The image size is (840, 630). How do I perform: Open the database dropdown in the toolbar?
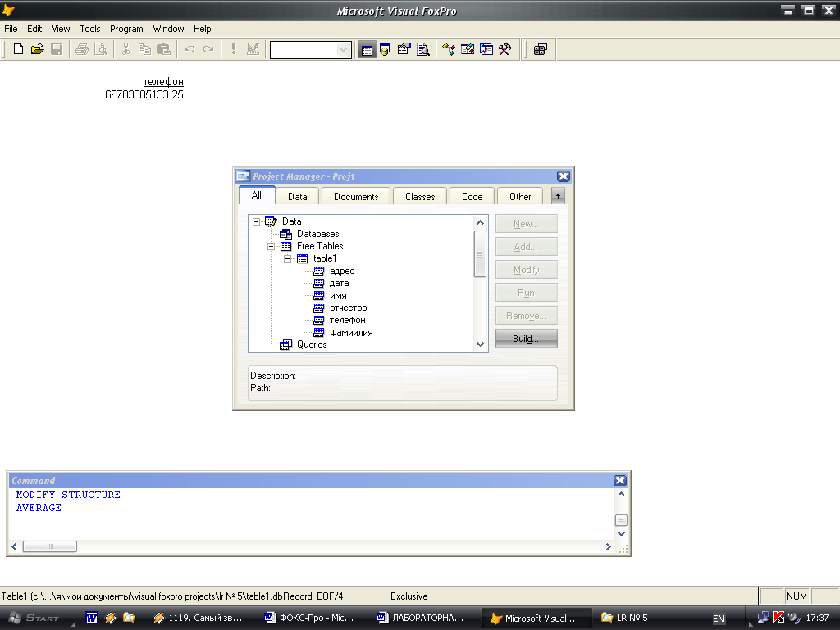click(x=343, y=50)
